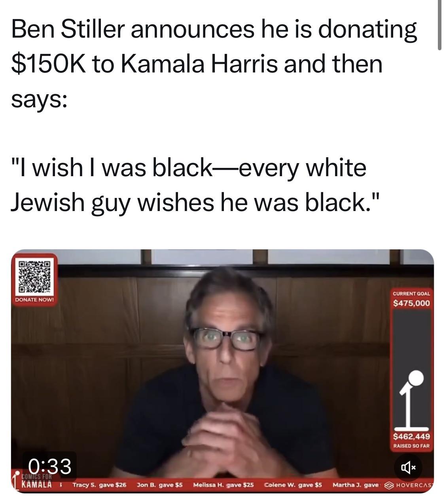Click the quoted line 'I wish I was black'
445x504 pixels.
point(110,167)
